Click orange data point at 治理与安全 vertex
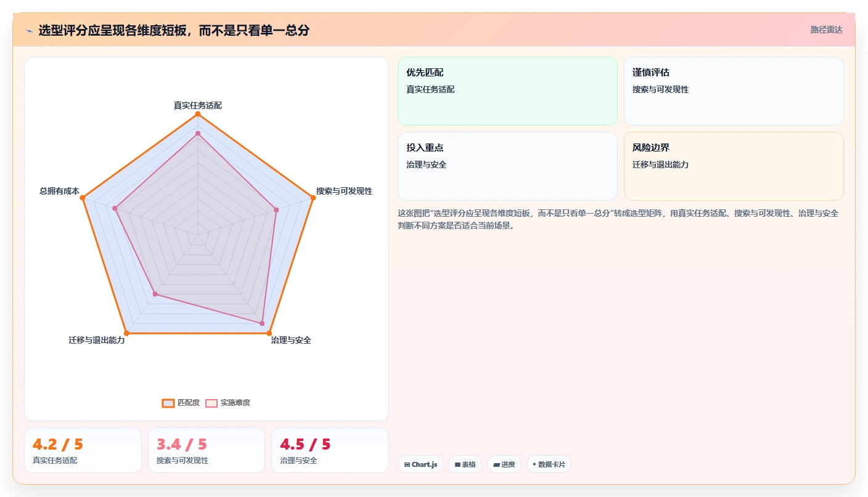The image size is (868, 497). (x=269, y=333)
